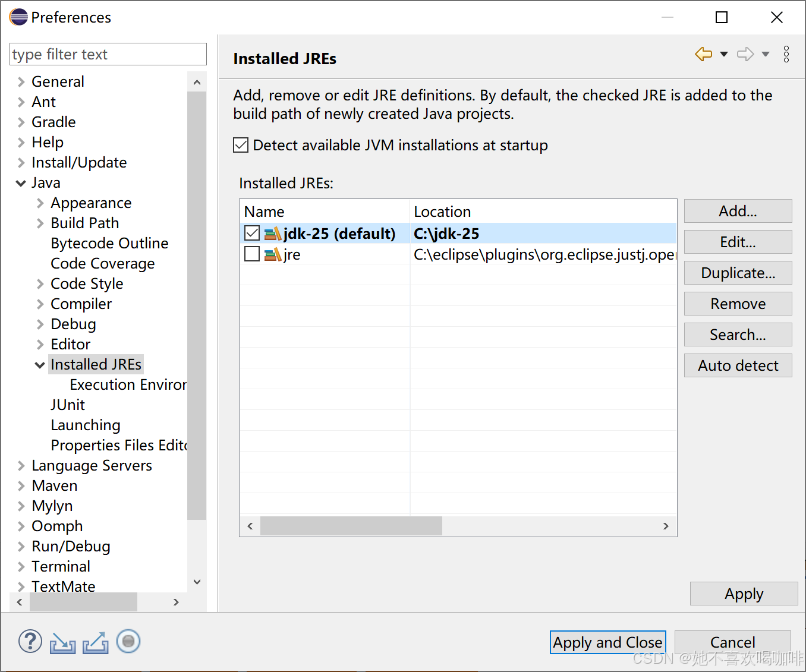Select Run/Debug in the preferences tree
This screenshot has height=672, width=806.
click(x=71, y=547)
